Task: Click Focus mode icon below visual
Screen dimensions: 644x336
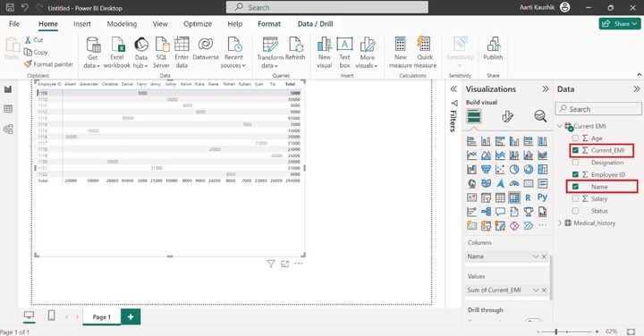Action: coord(284,264)
